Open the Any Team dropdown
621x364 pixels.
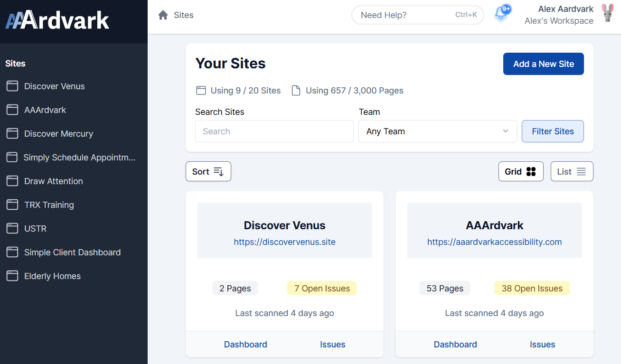[437, 131]
